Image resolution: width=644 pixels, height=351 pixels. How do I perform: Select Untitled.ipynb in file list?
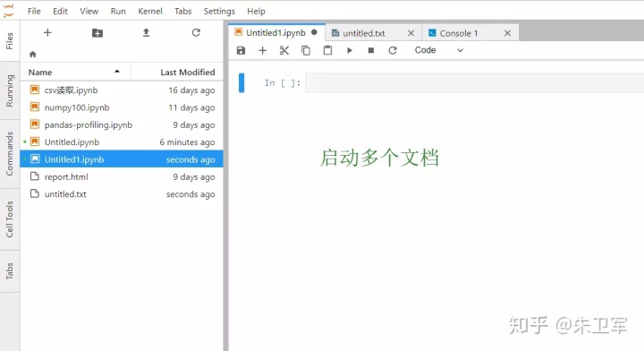[x=122, y=141]
